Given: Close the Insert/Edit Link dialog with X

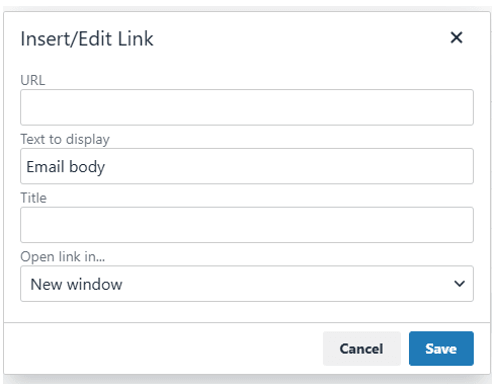Looking at the screenshot, I should pos(456,37).
